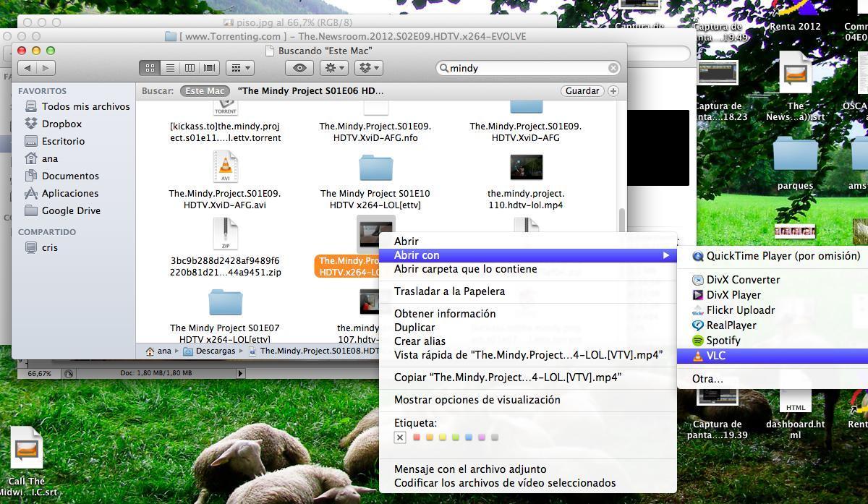The image size is (868, 504).
Task: Select the Este Mac search scope
Action: tap(205, 91)
